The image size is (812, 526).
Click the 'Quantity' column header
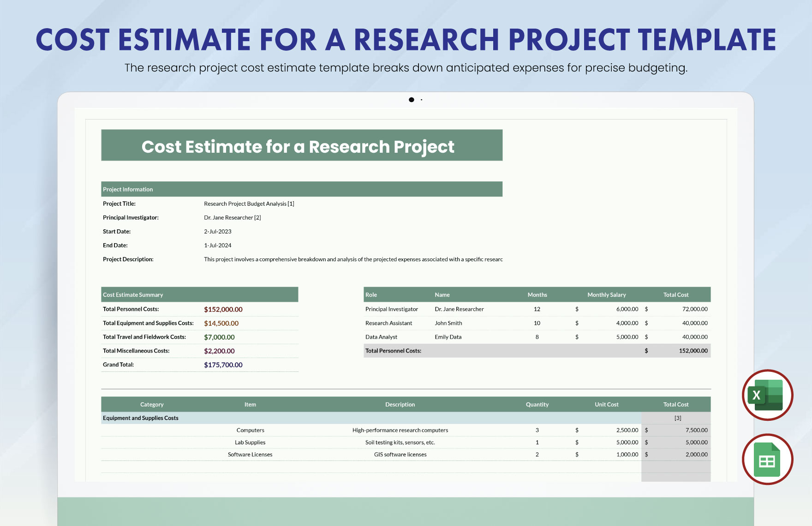coord(537,404)
